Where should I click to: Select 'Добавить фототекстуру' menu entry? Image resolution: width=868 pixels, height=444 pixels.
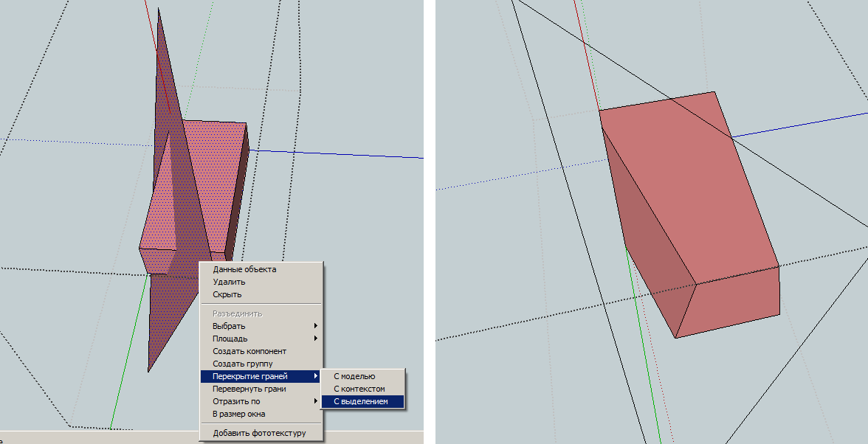(x=259, y=433)
